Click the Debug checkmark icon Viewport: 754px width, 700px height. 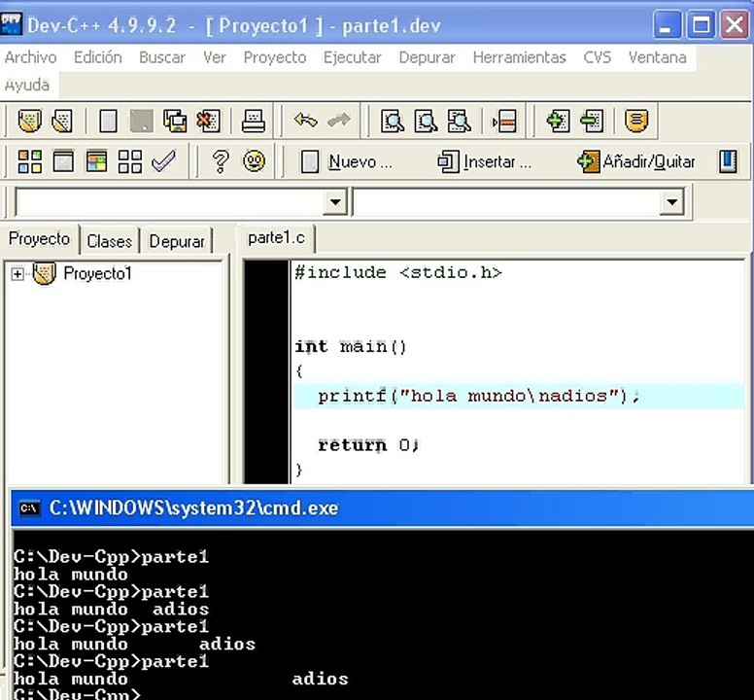[163, 160]
